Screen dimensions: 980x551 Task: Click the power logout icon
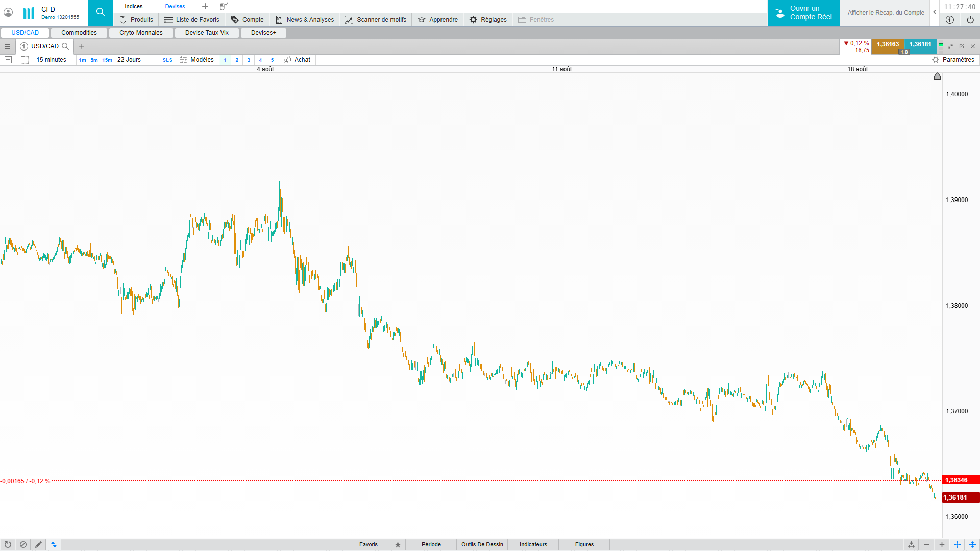pos(970,20)
